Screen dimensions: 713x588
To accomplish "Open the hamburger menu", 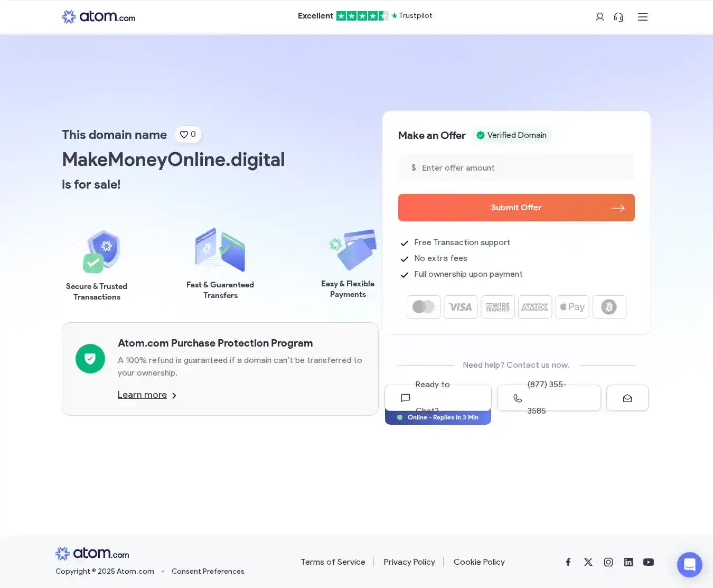I will tap(642, 17).
